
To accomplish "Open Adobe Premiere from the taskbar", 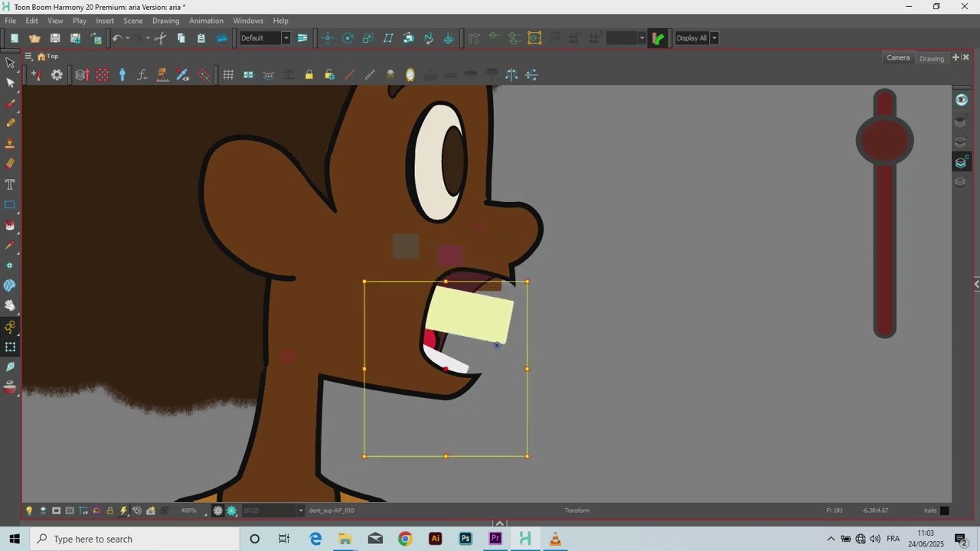I will (x=495, y=539).
